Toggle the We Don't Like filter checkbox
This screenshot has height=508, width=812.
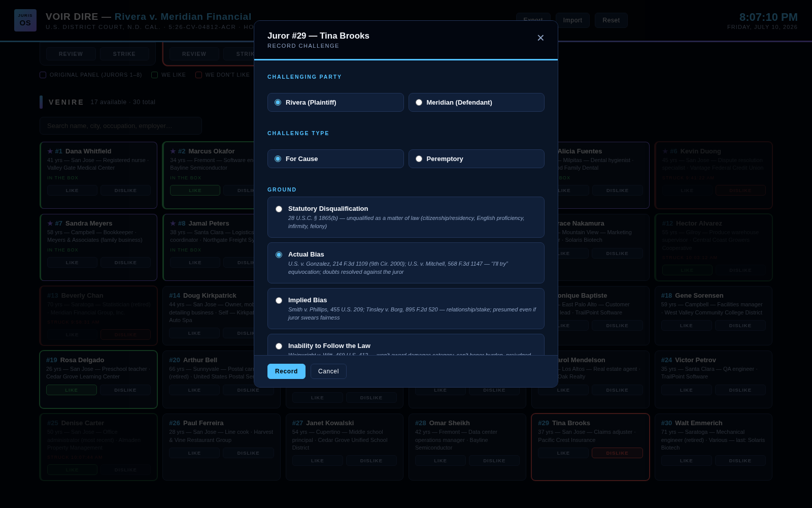198,75
